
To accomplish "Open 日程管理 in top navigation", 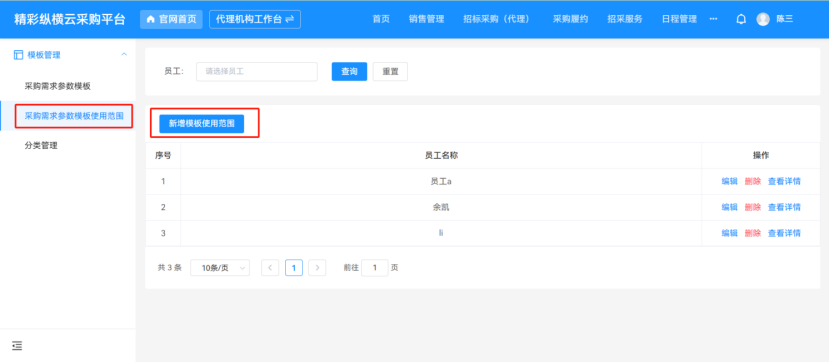I will point(679,19).
